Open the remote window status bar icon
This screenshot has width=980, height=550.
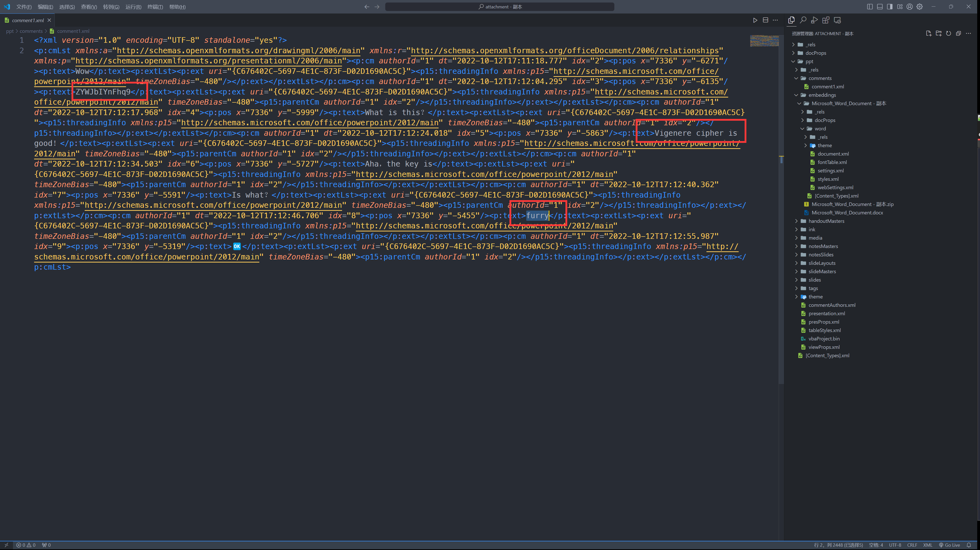6,545
